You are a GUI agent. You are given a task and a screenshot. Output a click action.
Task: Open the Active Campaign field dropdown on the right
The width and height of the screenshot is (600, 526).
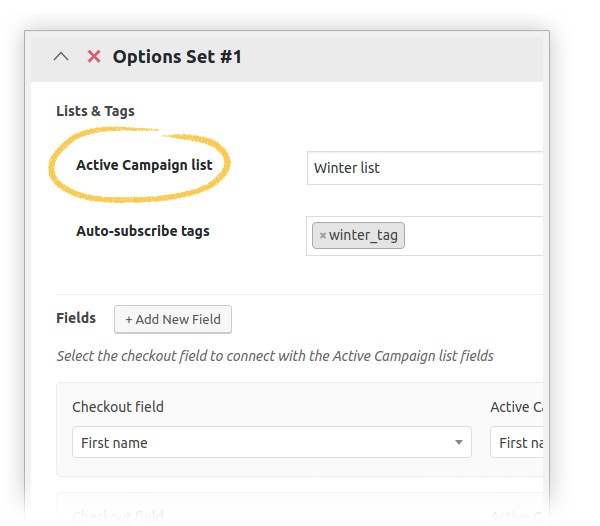click(516, 442)
